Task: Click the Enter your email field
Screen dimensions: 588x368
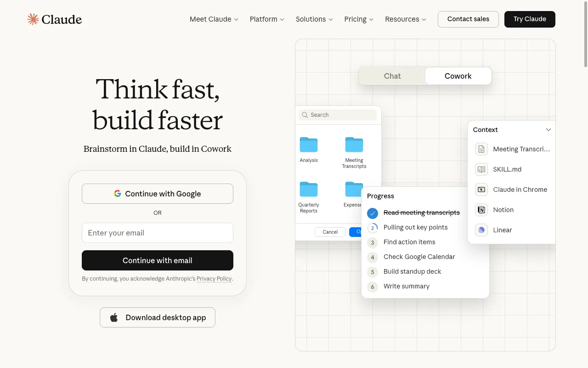Action: coord(158,233)
